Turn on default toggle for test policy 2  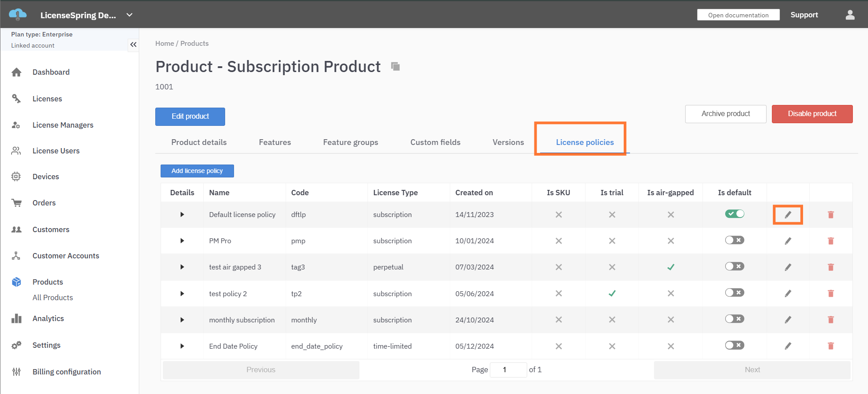[x=734, y=293]
